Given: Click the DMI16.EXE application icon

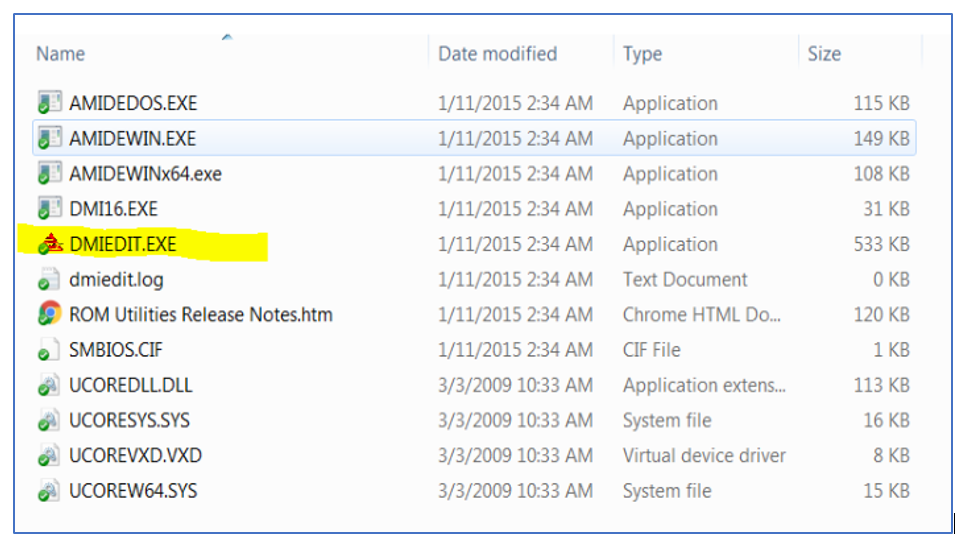Looking at the screenshot, I should click(x=49, y=208).
